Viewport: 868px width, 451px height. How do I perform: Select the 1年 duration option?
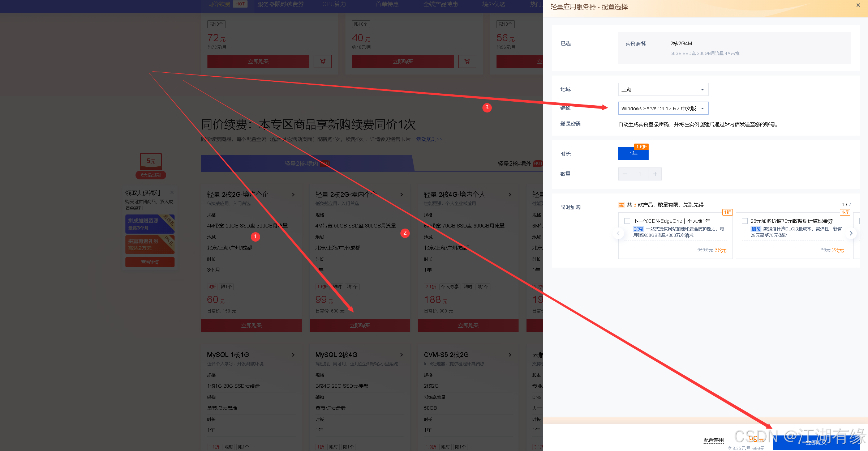pyautogui.click(x=633, y=154)
